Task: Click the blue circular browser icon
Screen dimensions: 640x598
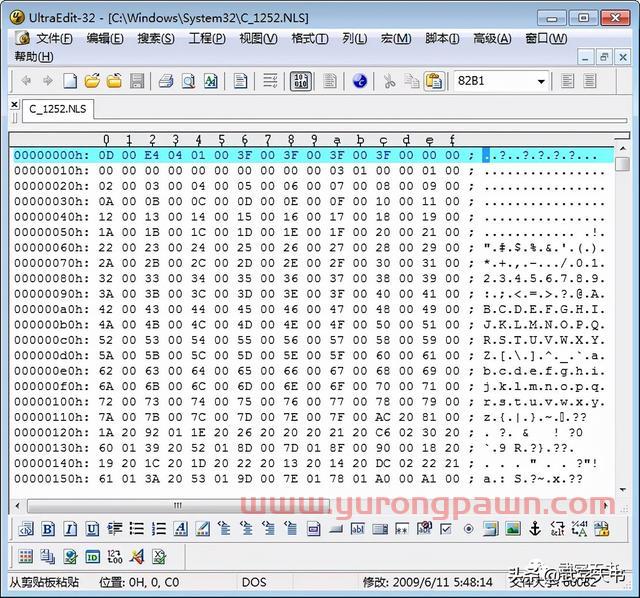Action: (360, 81)
